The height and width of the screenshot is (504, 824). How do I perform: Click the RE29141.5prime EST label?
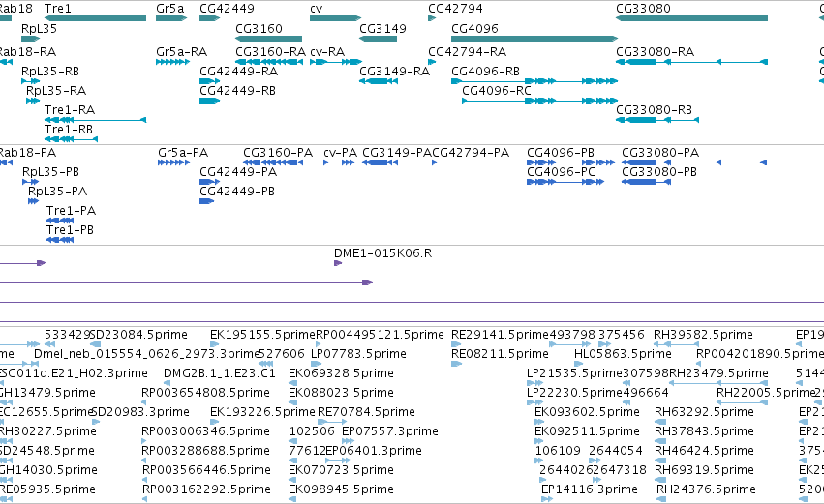[500, 335]
